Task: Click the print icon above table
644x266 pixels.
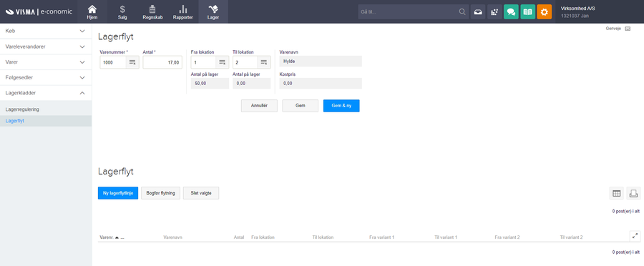Action: (x=633, y=193)
